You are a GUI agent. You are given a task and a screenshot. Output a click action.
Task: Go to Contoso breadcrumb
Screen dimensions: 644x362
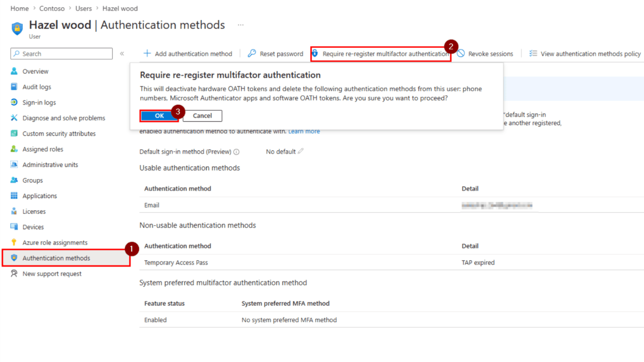pyautogui.click(x=52, y=9)
